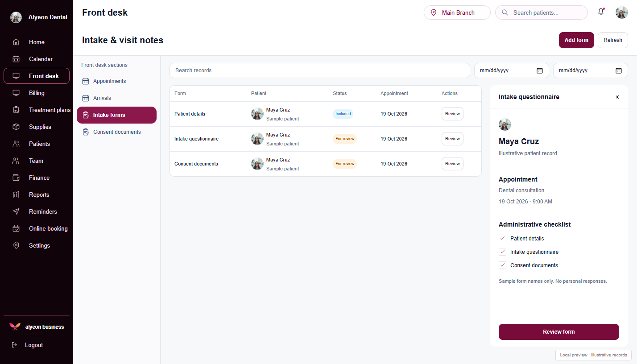Toggle the Consent documents checklist checkbox
The height and width of the screenshot is (364, 637).
[x=502, y=265]
